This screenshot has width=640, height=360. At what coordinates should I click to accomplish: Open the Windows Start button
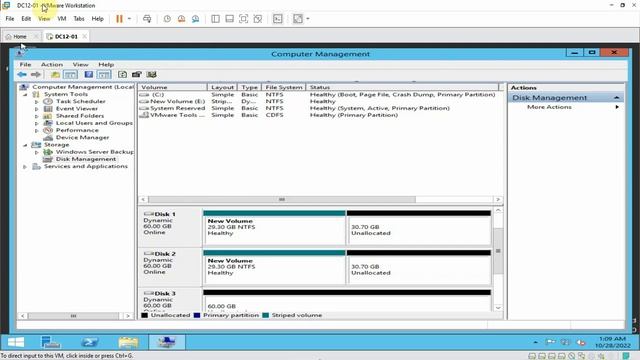click(x=16, y=342)
